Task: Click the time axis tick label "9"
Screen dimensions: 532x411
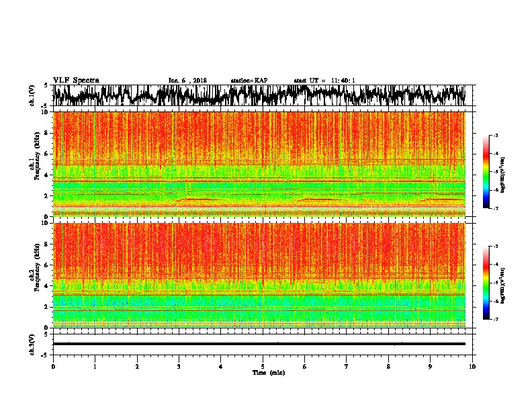Action: pos(430,367)
